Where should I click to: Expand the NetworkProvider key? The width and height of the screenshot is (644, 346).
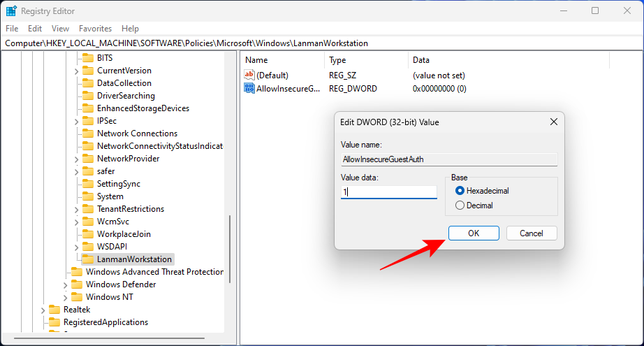76,159
